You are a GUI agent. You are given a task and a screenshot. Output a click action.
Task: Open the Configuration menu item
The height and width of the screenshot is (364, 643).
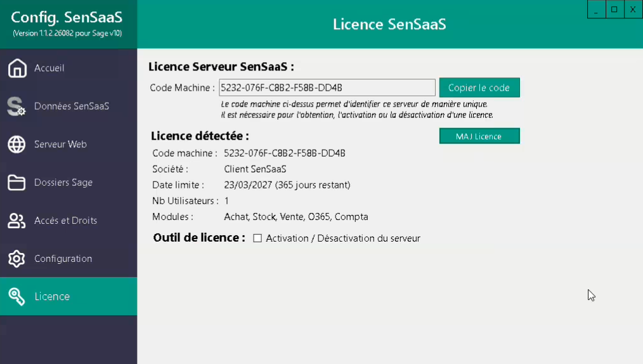pos(68,259)
